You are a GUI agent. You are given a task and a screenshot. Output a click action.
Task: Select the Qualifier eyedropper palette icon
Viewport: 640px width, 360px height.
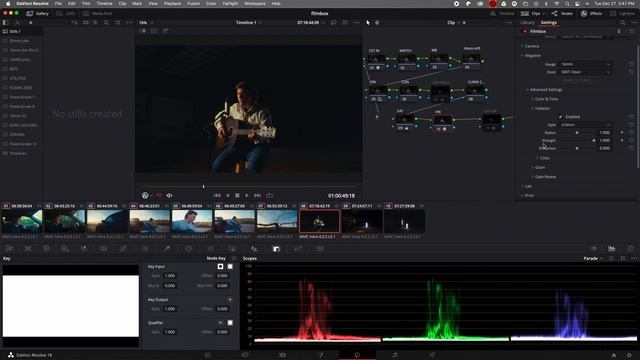pyautogui.click(x=167, y=249)
